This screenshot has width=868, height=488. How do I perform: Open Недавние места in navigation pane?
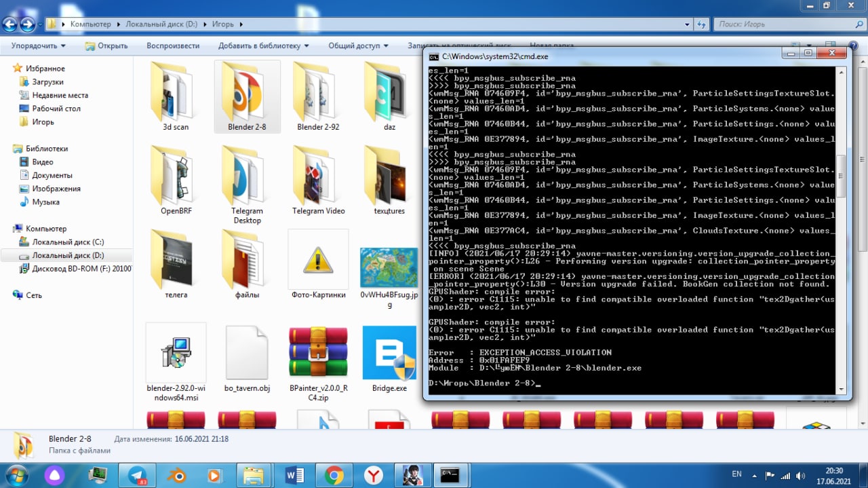click(x=60, y=96)
